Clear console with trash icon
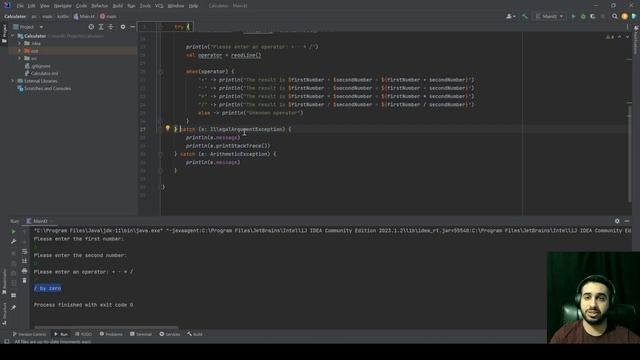Screen dimensions: 640x360 click(x=24, y=281)
